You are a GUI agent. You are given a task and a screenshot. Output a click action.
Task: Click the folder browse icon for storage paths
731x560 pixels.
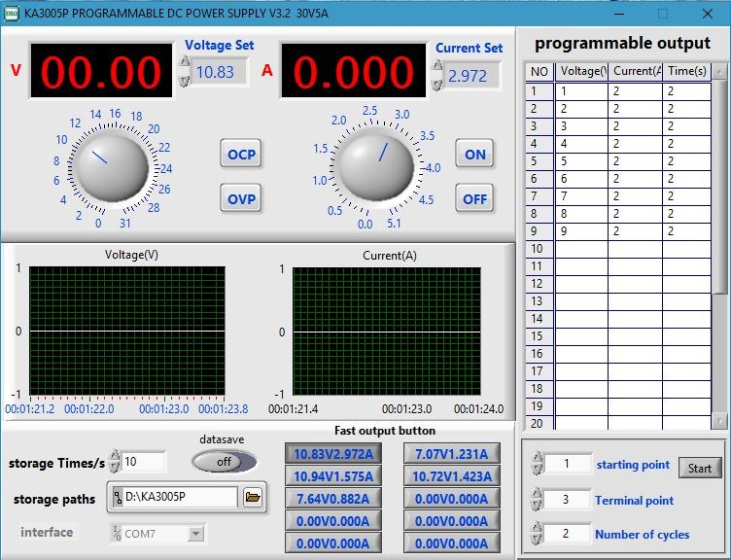pos(253,498)
